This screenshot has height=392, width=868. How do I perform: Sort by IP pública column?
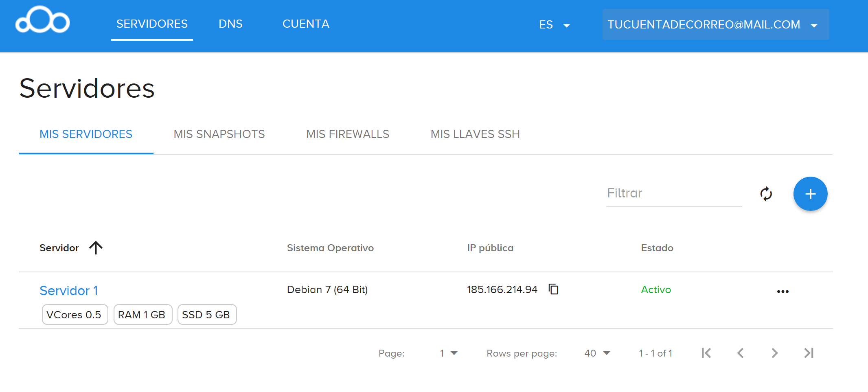(x=490, y=248)
